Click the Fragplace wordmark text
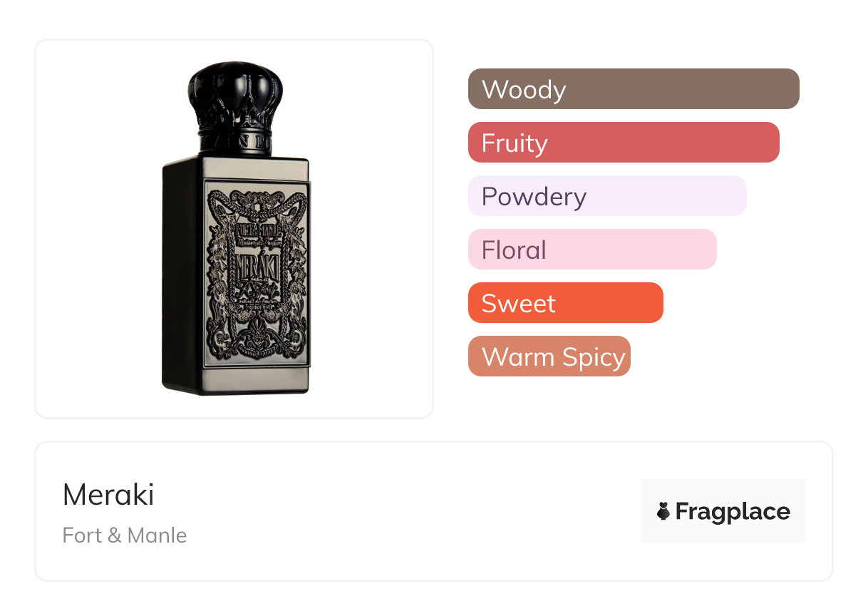This screenshot has height=616, width=868. click(733, 511)
